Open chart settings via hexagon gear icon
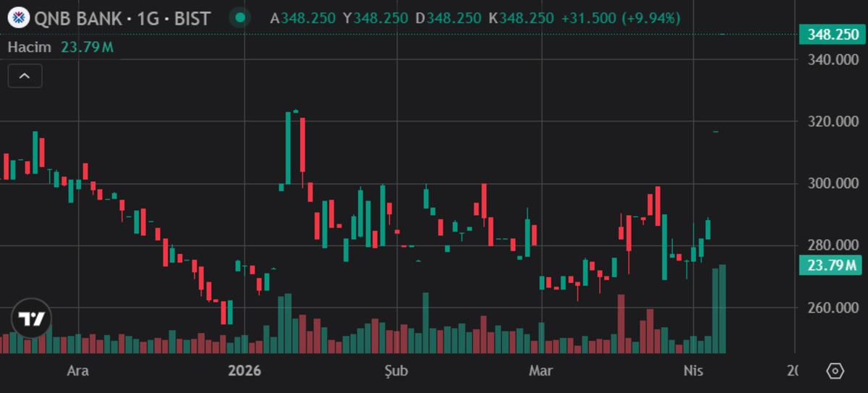This screenshot has width=868, height=393. click(835, 371)
